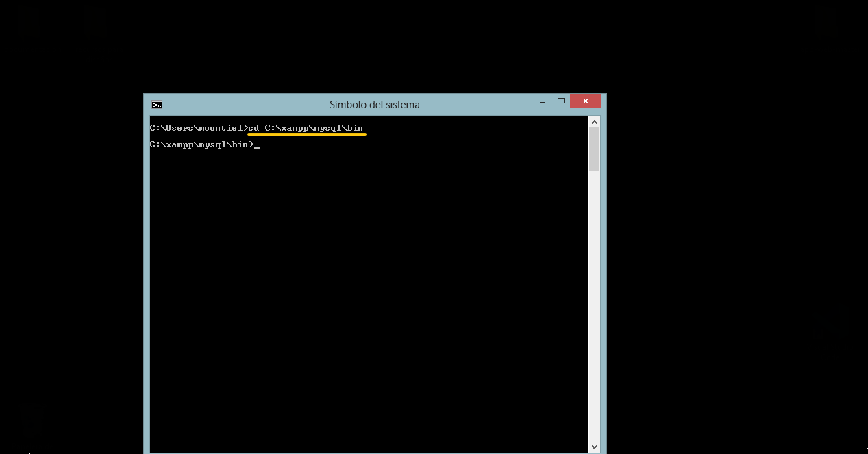Click the vertical scrollbar thumb
This screenshot has height=454, width=868.
click(594, 149)
